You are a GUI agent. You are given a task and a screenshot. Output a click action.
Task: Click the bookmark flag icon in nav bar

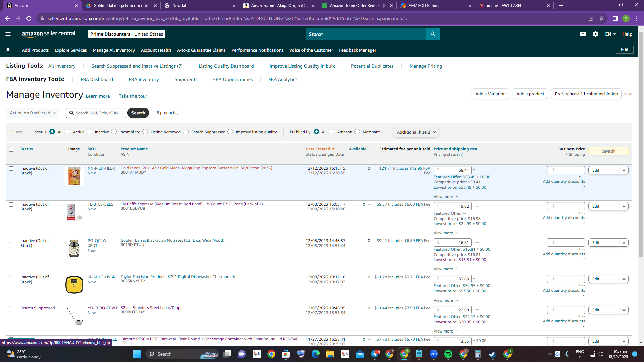8,50
